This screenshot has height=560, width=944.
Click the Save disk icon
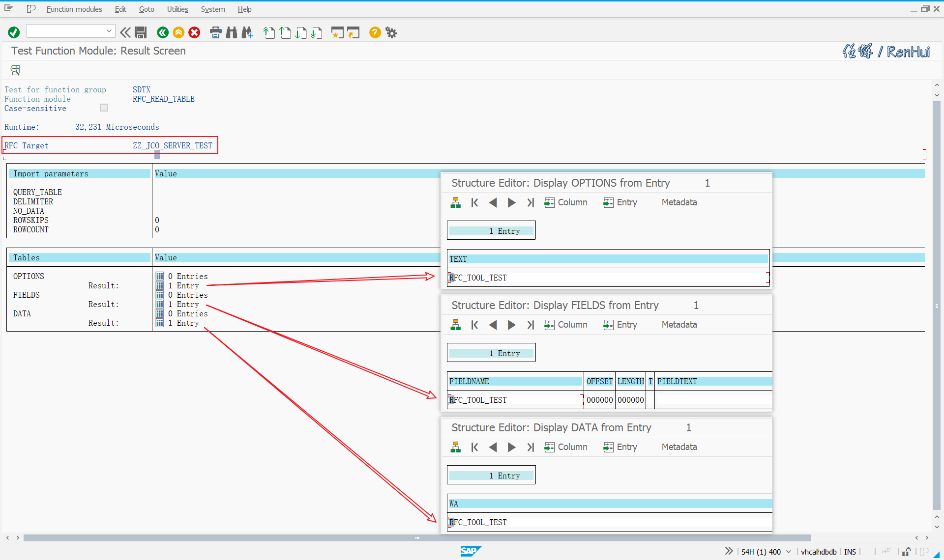pos(141,32)
